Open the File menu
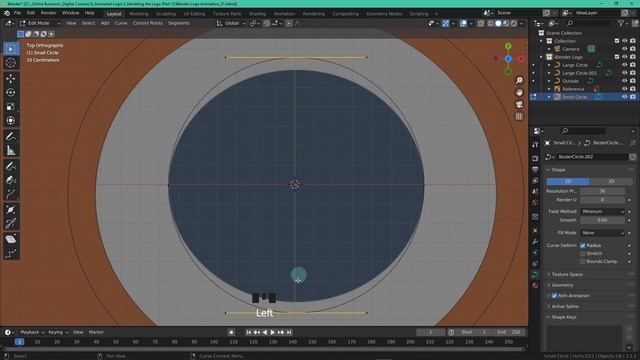This screenshot has width=640, height=360. tap(17, 13)
